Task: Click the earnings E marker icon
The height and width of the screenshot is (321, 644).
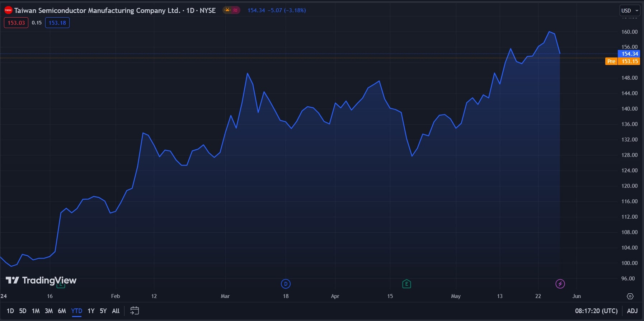Action: 406,284
